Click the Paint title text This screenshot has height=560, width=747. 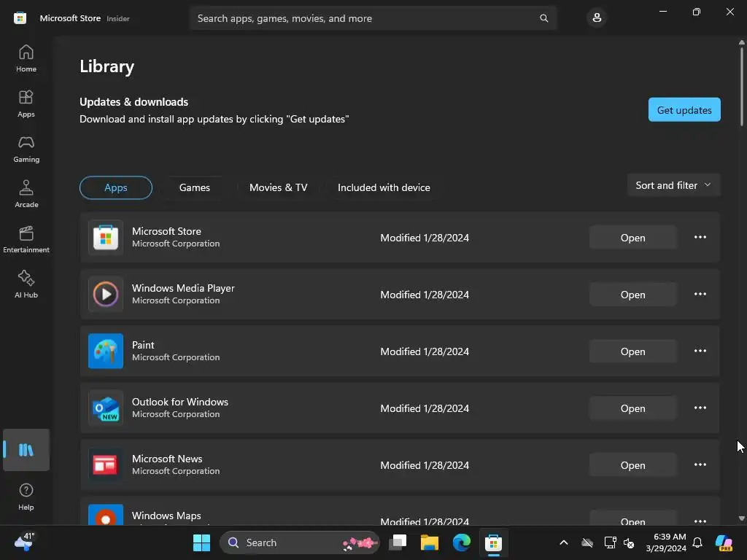point(143,345)
